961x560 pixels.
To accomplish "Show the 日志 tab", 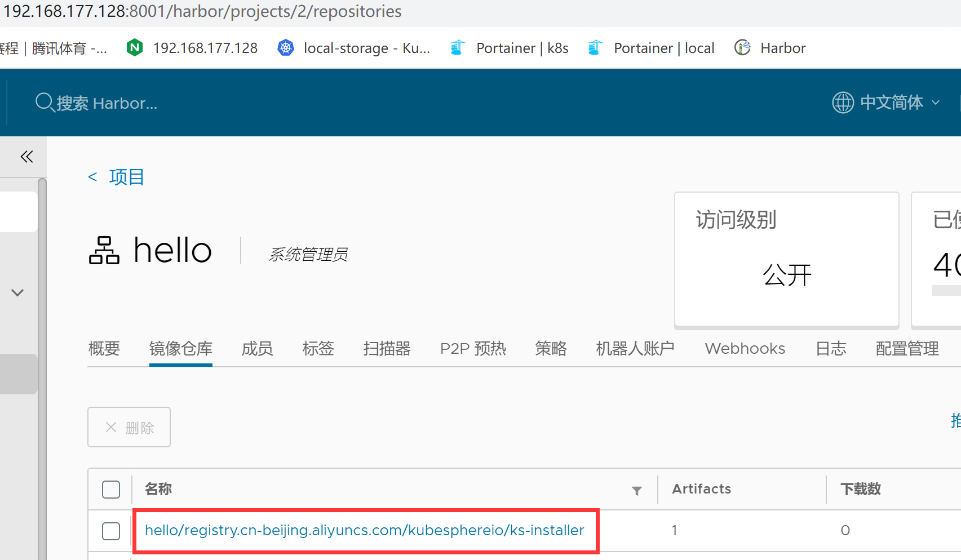I will click(831, 349).
